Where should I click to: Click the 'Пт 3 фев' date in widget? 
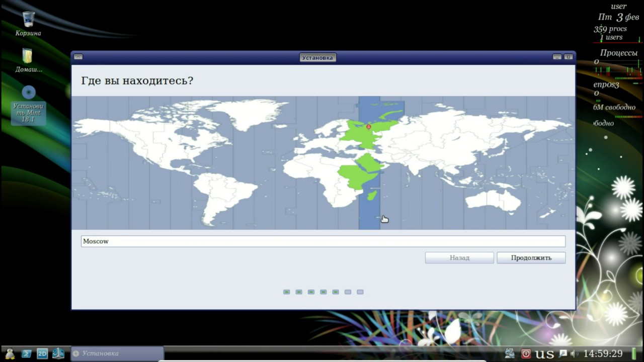coord(618,17)
